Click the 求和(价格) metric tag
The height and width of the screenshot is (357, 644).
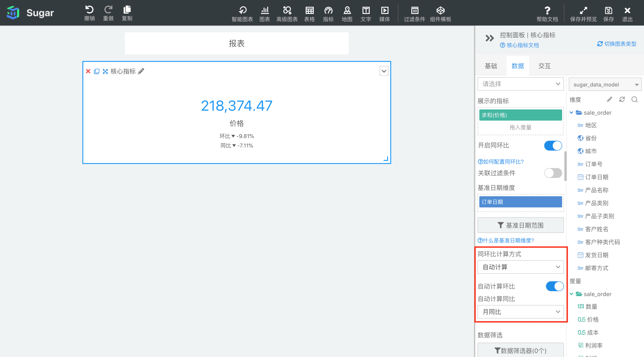[520, 115]
